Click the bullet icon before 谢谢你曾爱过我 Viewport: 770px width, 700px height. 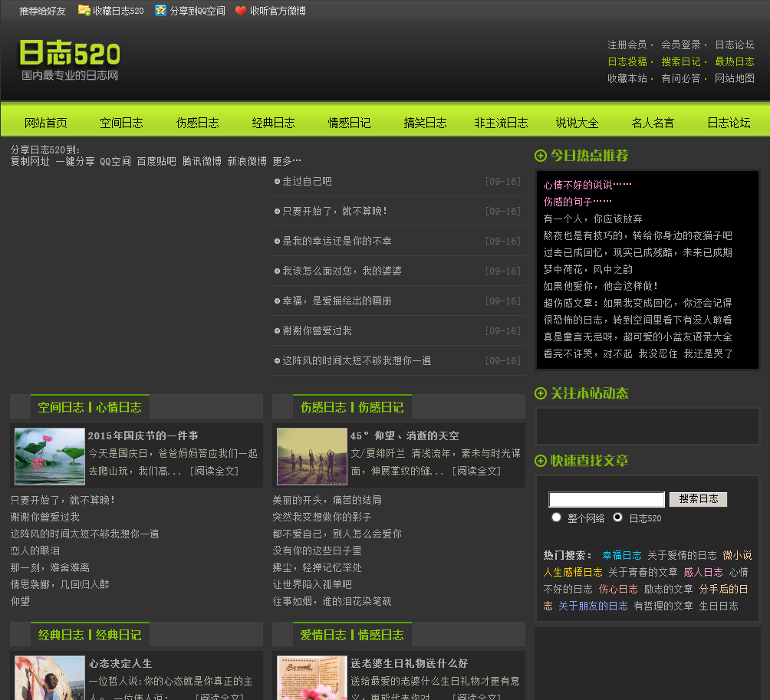coord(277,331)
